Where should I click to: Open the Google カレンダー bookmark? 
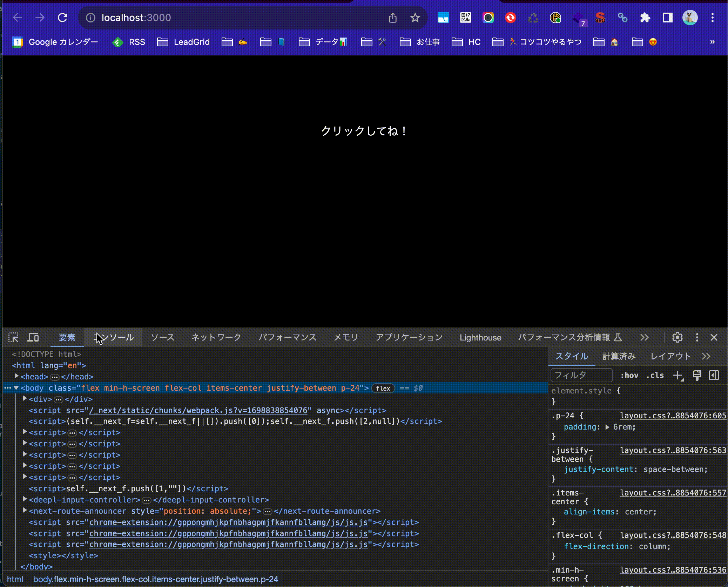coord(55,42)
